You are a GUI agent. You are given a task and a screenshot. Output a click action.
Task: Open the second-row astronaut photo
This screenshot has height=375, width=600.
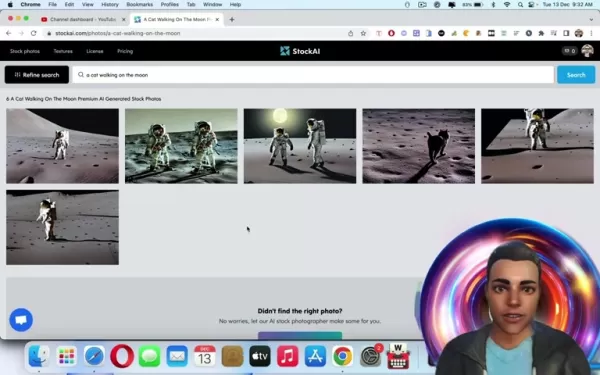[62, 227]
